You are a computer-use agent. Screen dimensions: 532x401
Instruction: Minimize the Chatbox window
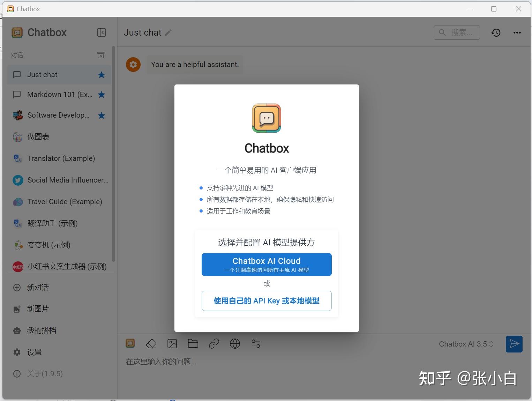point(470,9)
